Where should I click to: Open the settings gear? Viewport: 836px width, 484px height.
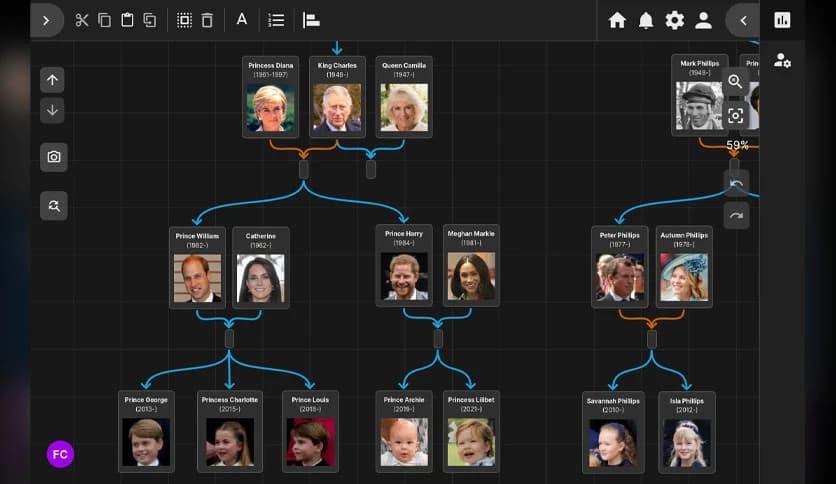(675, 20)
